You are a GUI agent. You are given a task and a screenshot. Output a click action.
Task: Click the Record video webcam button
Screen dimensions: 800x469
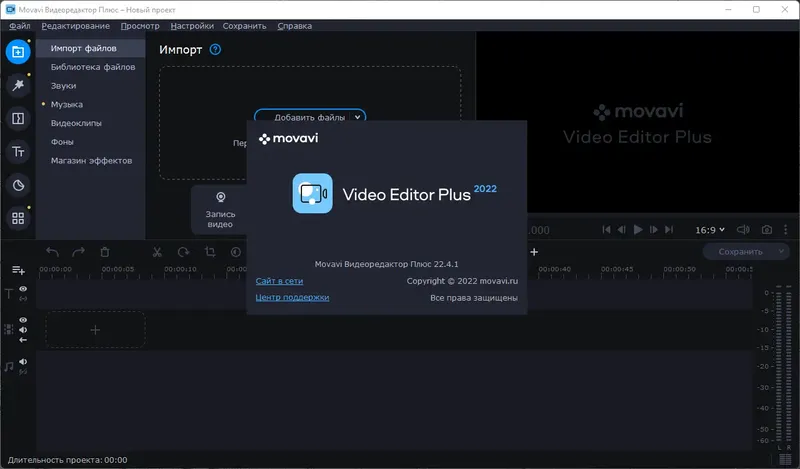(220, 210)
